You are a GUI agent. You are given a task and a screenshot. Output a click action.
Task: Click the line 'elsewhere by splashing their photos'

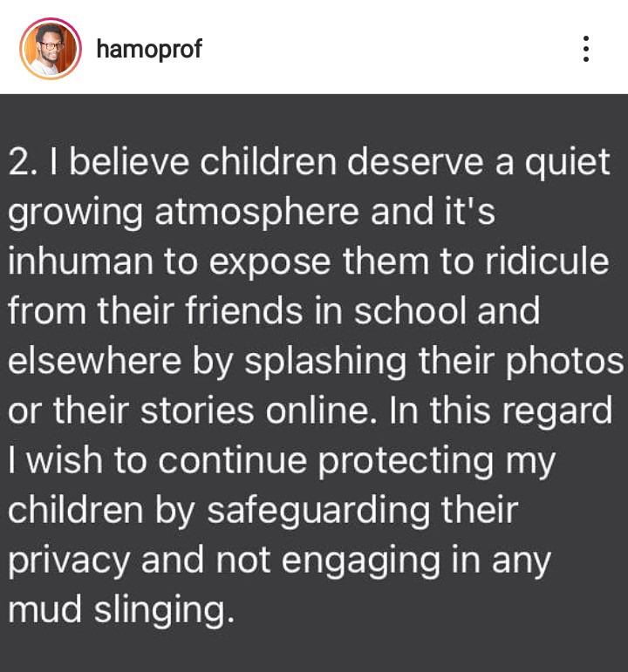[x=316, y=362]
